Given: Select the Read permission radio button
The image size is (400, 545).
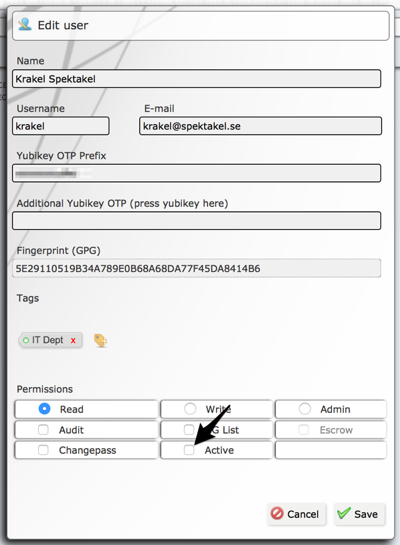Looking at the screenshot, I should (44, 409).
